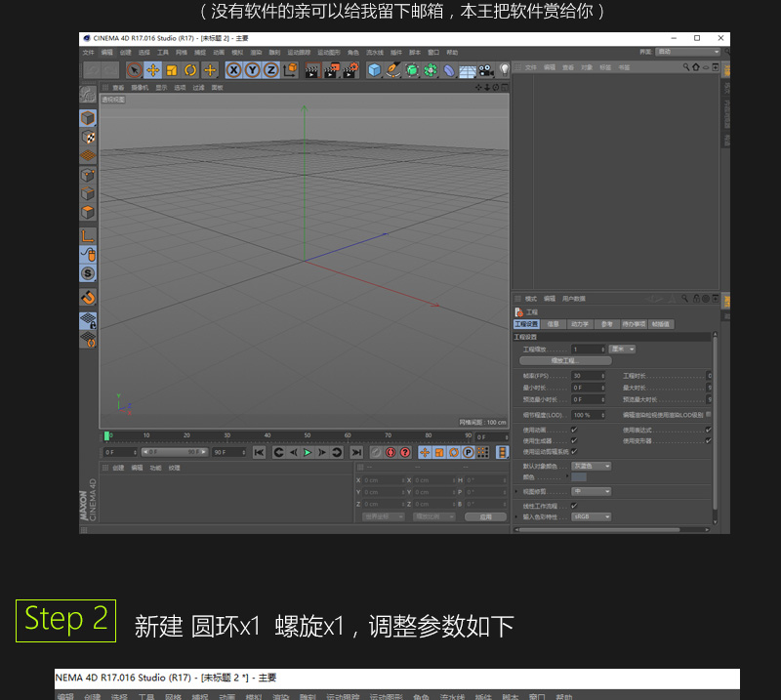Open the 世界坐标 dropdown
This screenshot has height=700, width=781.
[383, 517]
